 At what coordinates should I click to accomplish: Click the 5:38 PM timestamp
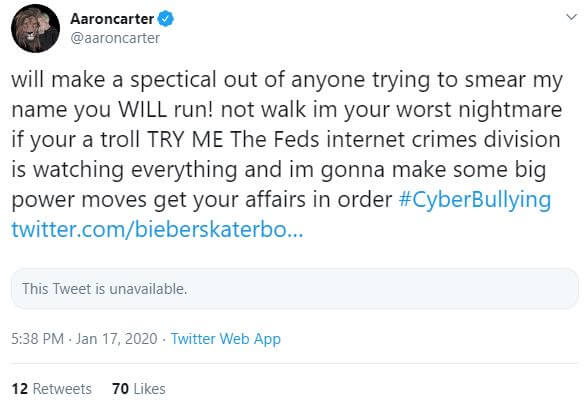(37, 339)
